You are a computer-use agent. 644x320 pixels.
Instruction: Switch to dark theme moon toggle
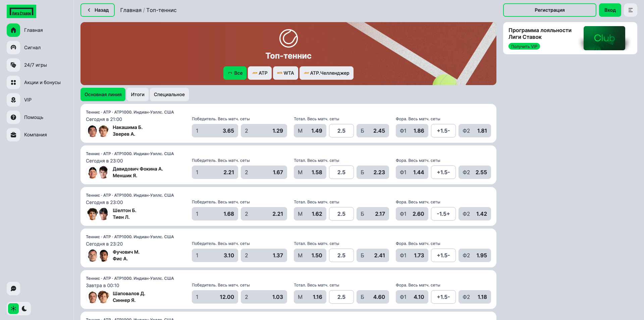(24, 309)
